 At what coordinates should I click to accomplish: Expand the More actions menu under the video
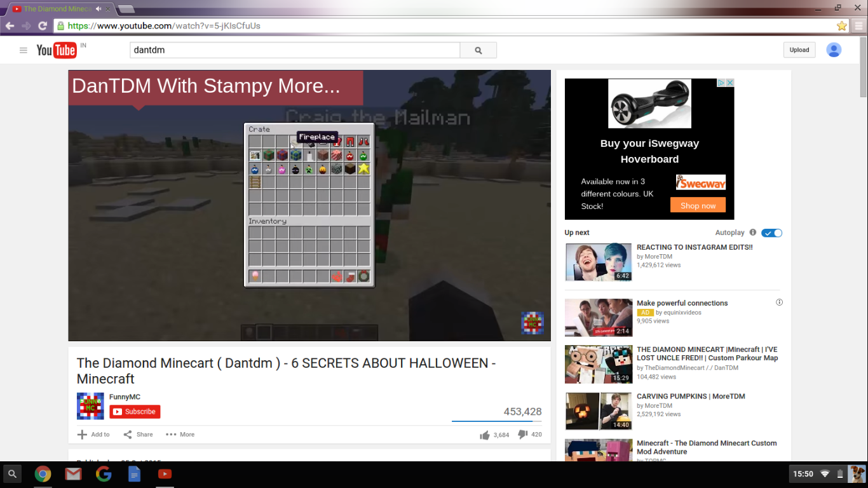pyautogui.click(x=180, y=435)
